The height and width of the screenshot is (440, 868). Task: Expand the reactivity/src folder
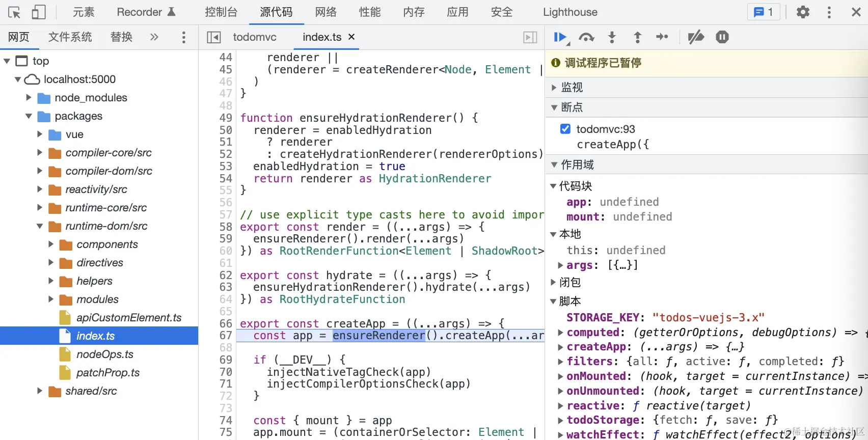pyautogui.click(x=40, y=189)
